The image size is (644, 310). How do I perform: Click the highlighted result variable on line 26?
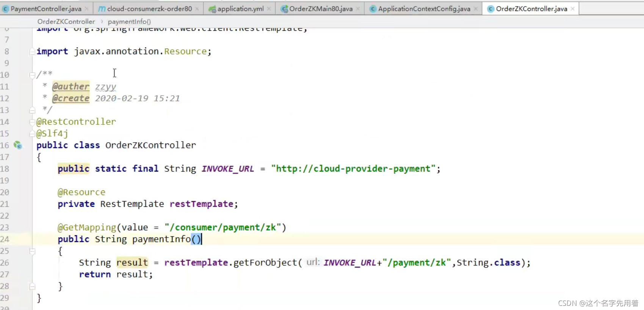coord(132,263)
